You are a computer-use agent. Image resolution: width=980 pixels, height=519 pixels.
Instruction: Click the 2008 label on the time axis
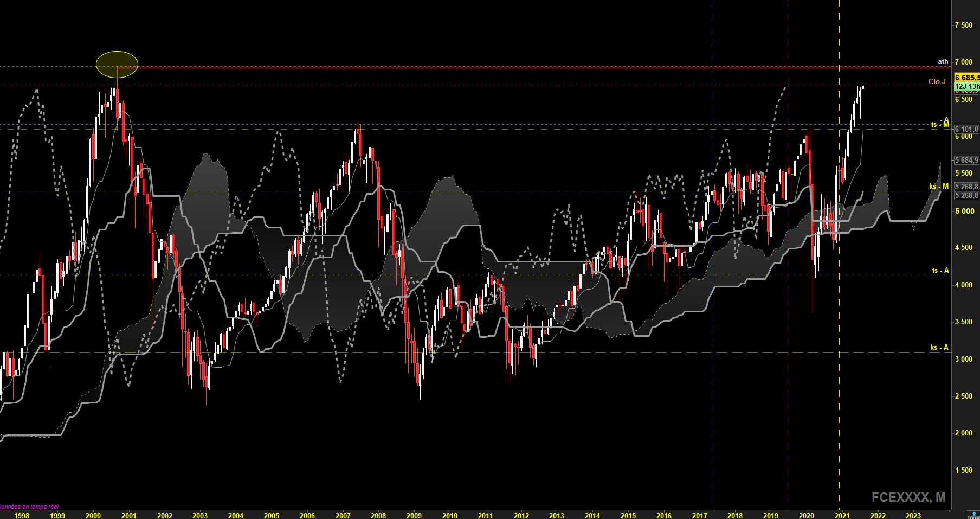point(378,516)
